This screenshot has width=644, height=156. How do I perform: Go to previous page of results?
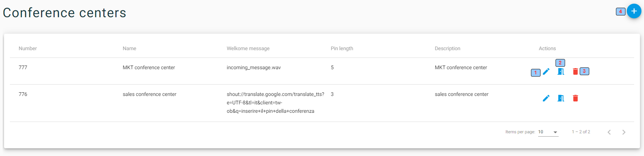[x=609, y=132]
